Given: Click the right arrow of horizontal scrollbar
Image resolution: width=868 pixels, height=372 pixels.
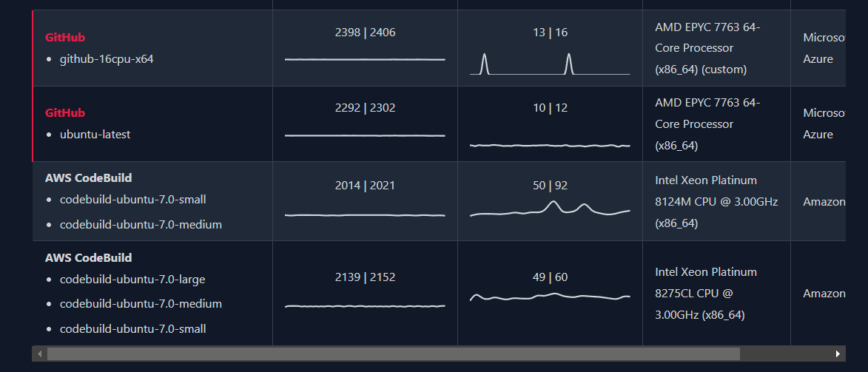Looking at the screenshot, I should (838, 354).
